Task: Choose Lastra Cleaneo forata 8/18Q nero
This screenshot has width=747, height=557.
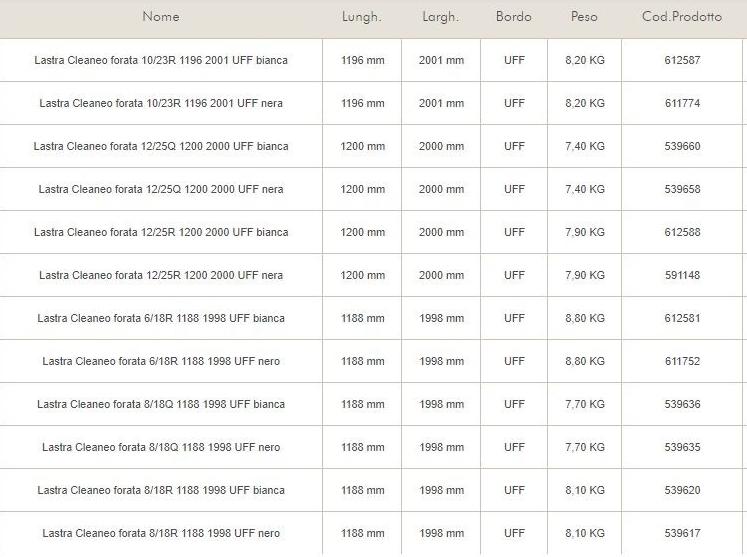Action: coord(161,448)
